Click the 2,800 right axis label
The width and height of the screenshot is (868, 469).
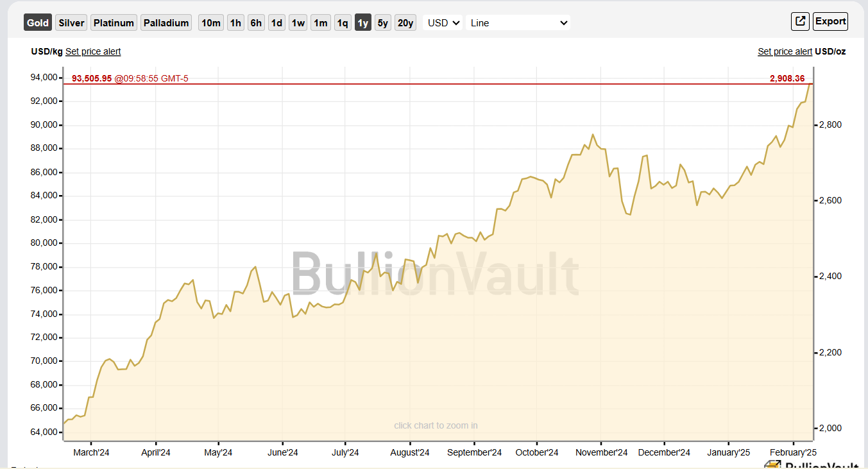point(830,124)
